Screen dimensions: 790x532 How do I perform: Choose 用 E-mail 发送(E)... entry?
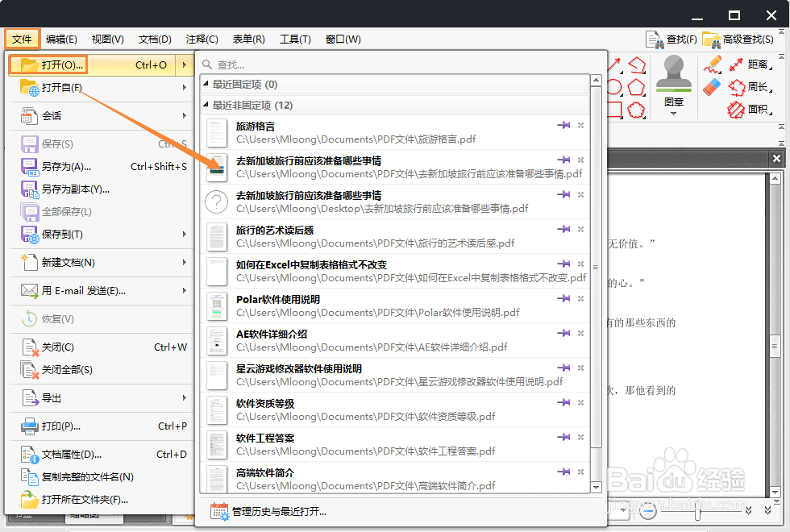(101, 291)
